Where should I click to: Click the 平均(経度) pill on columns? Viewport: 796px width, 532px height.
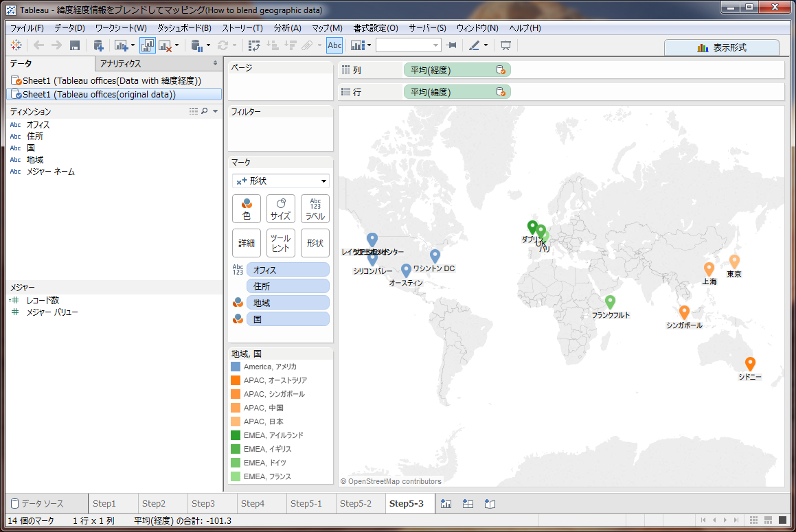pyautogui.click(x=457, y=70)
